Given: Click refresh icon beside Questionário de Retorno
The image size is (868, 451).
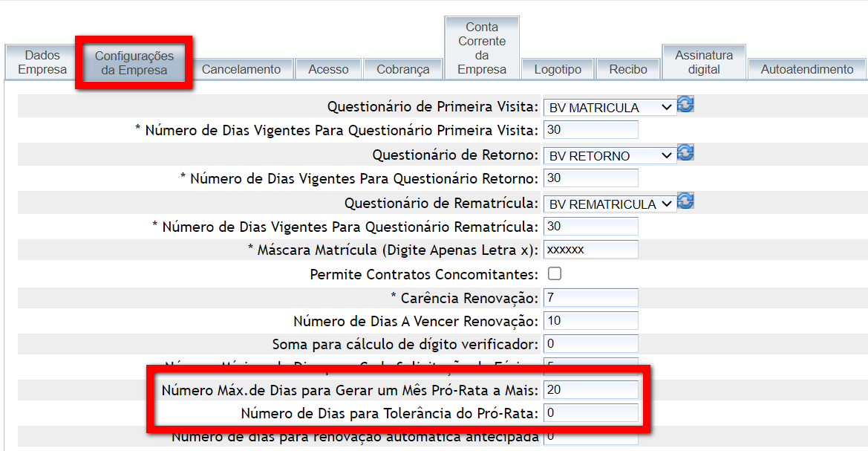Looking at the screenshot, I should click(x=686, y=153).
